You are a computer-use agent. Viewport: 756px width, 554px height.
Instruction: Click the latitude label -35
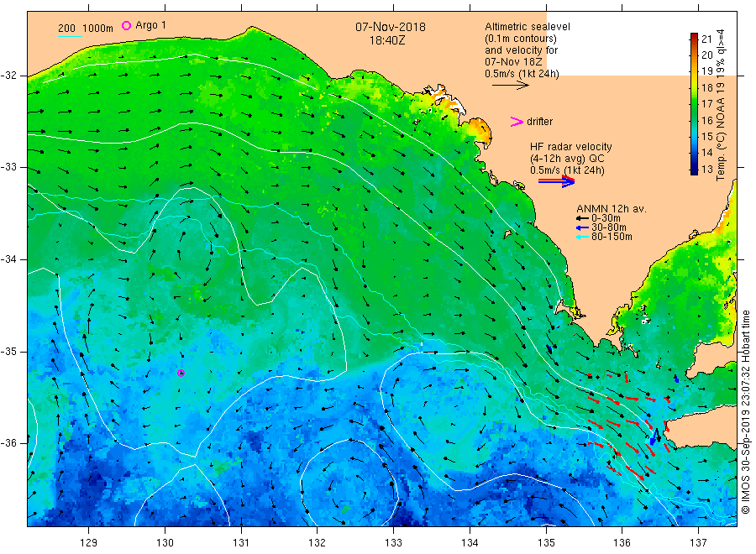pos(8,351)
